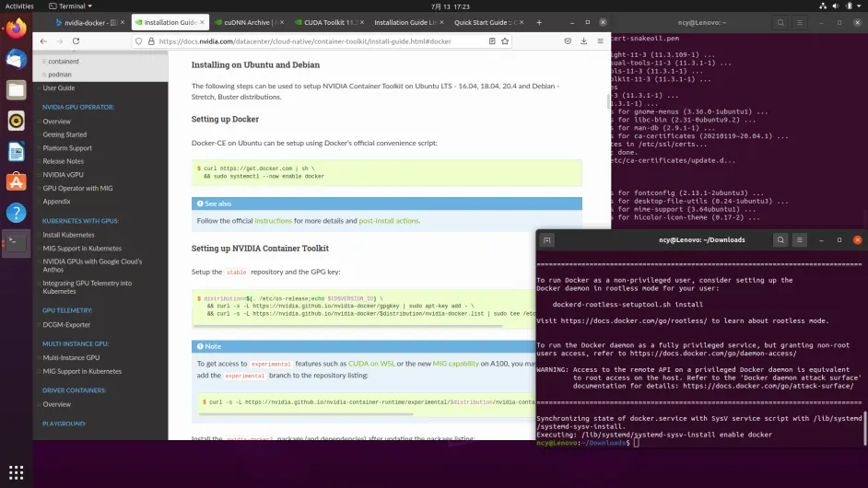Open podman in the sidebar

coord(60,75)
